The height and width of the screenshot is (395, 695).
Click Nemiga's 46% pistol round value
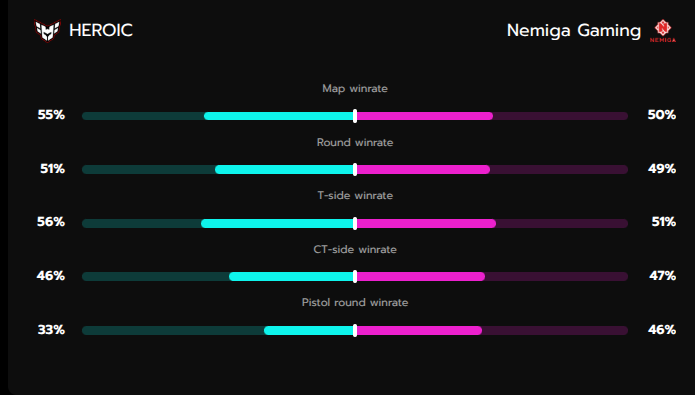(x=662, y=330)
